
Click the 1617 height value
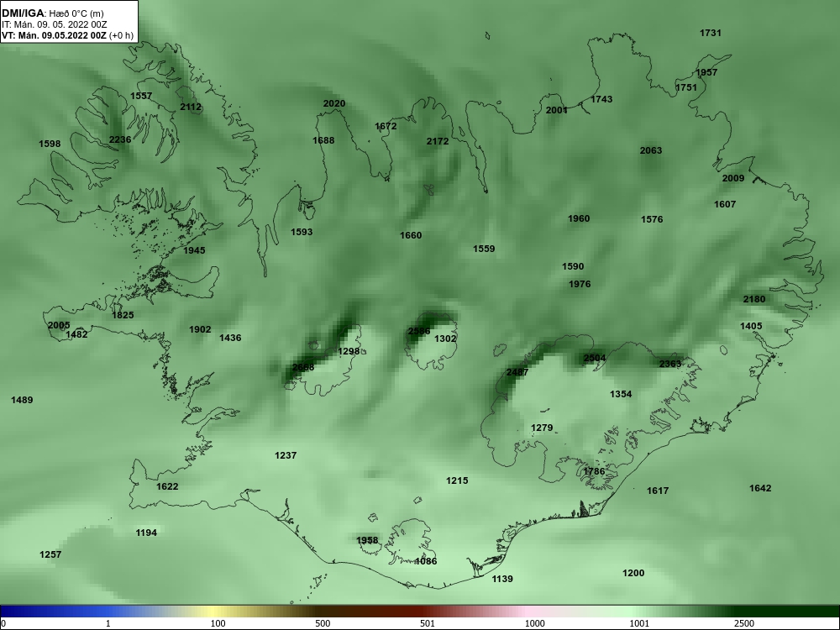tap(658, 491)
